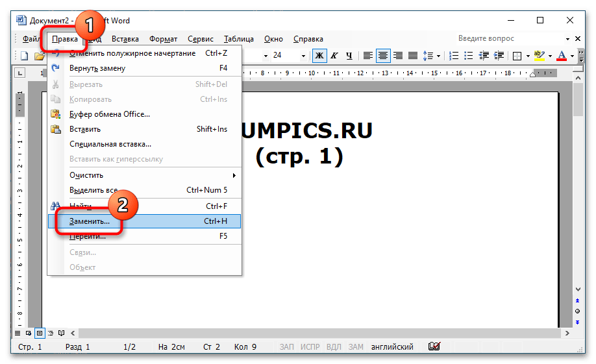
Task: Switch to Print layout view icon
Action: point(40,334)
